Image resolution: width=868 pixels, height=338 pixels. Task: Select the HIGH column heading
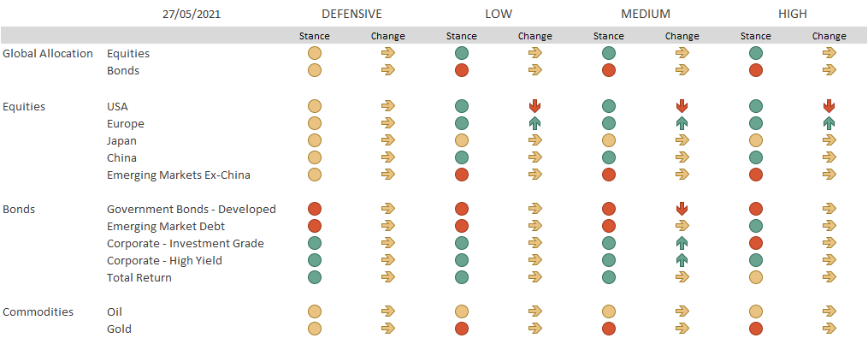(x=793, y=15)
